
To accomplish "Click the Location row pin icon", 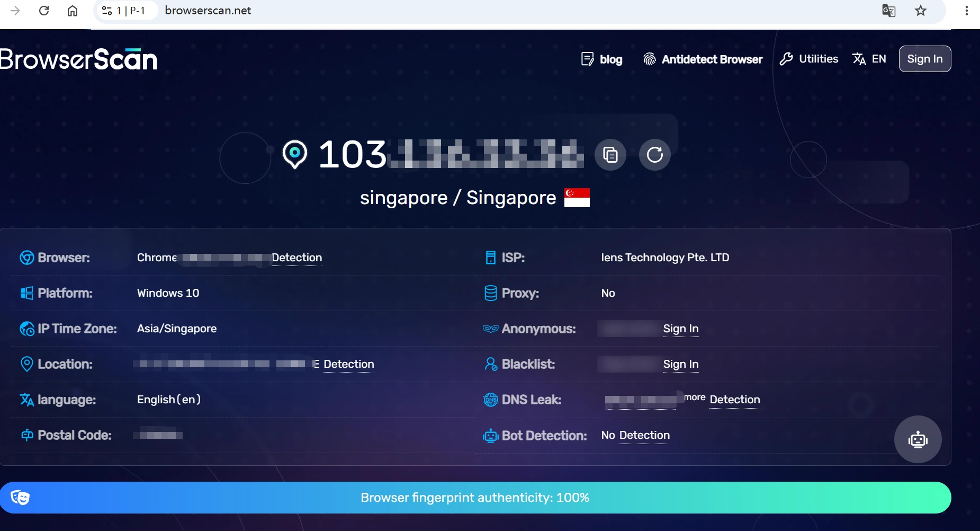I will point(26,364).
